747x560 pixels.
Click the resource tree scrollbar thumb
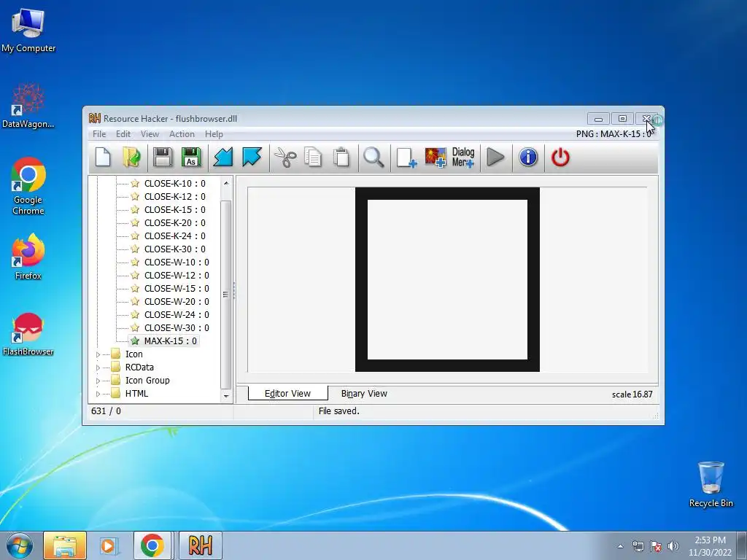pyautogui.click(x=226, y=295)
